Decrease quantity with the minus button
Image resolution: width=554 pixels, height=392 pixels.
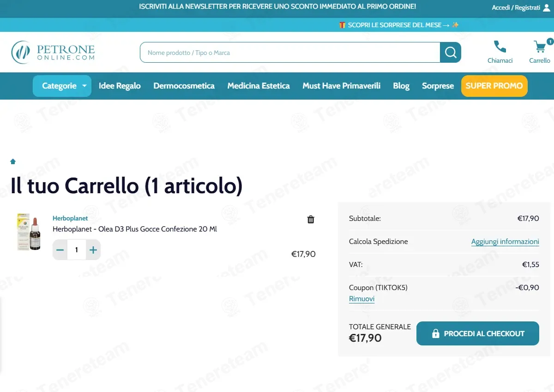click(x=60, y=250)
